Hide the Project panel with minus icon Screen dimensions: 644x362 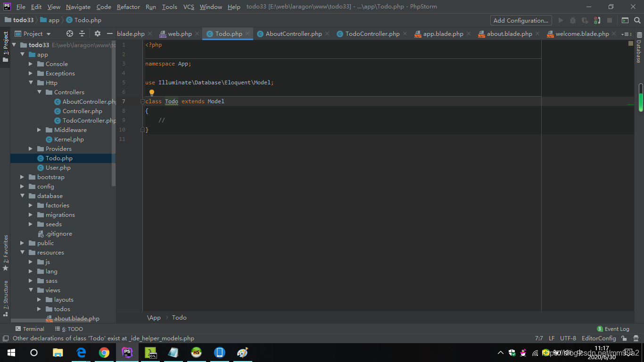coord(110,33)
